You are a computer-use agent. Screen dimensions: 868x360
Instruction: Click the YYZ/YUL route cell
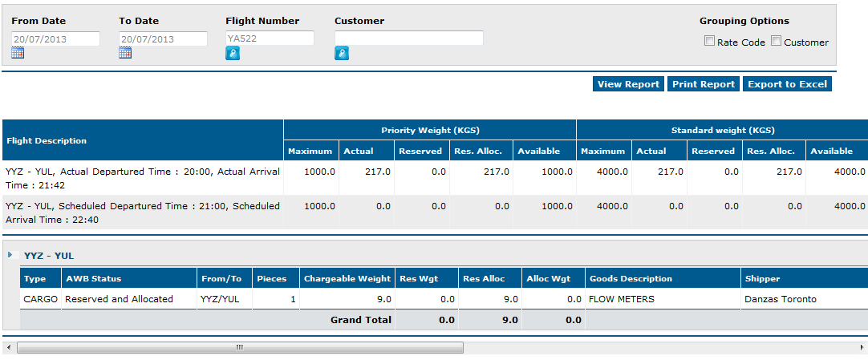(225, 299)
